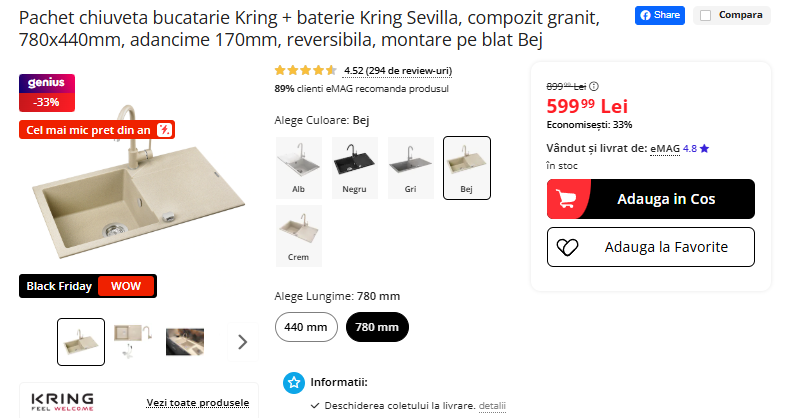The width and height of the screenshot is (809, 418).
Task: Open Vezi toate produsele link
Action: click(198, 402)
